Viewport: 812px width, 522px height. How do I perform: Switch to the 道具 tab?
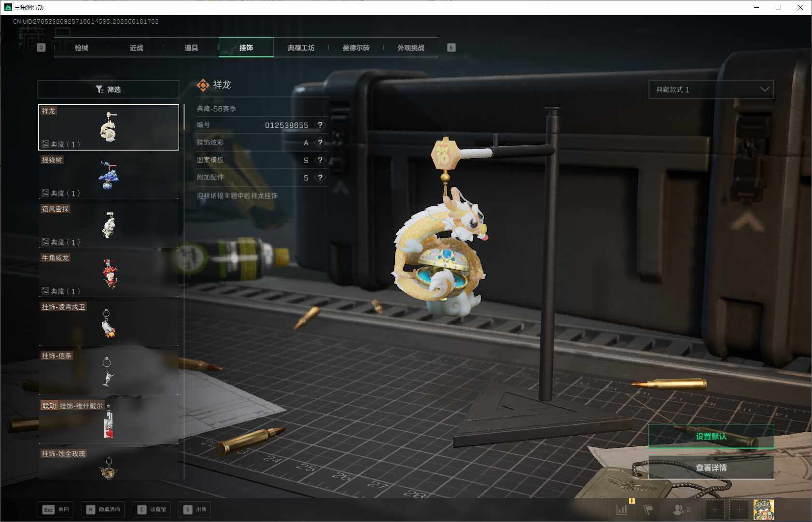pos(191,48)
